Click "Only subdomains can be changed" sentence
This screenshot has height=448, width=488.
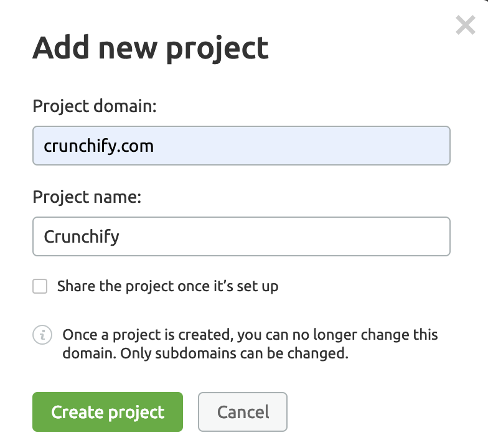point(234,353)
